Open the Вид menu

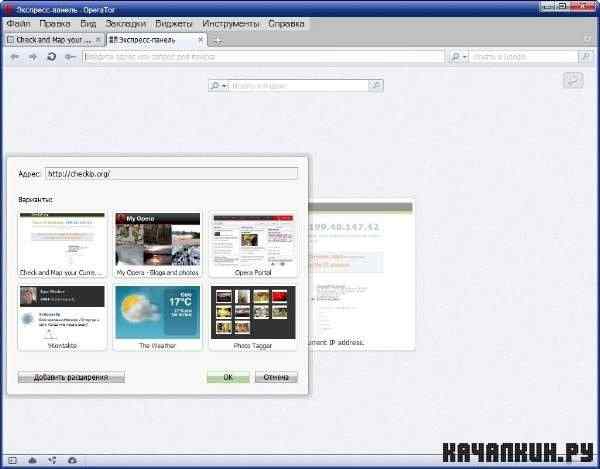point(88,24)
